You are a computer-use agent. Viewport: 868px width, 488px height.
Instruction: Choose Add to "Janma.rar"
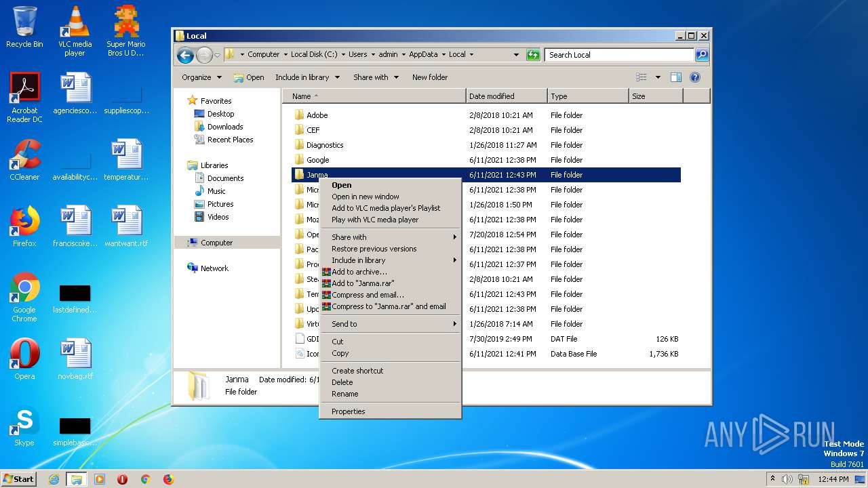coord(391,283)
